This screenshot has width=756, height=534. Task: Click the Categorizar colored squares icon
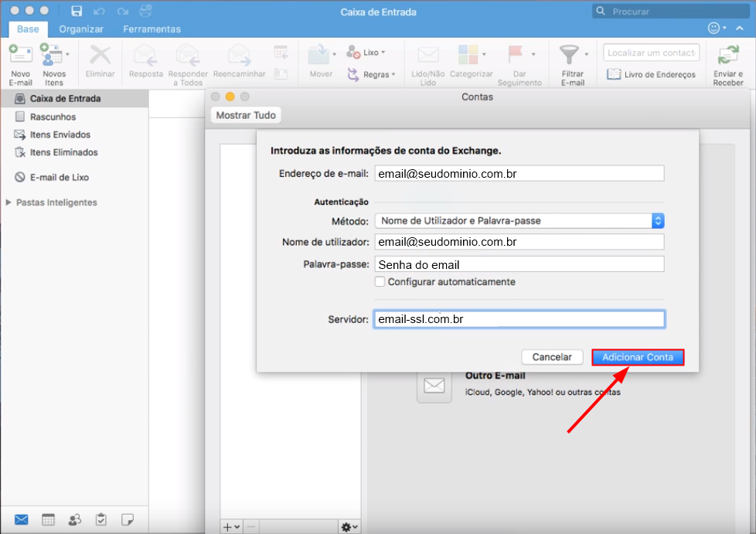468,54
